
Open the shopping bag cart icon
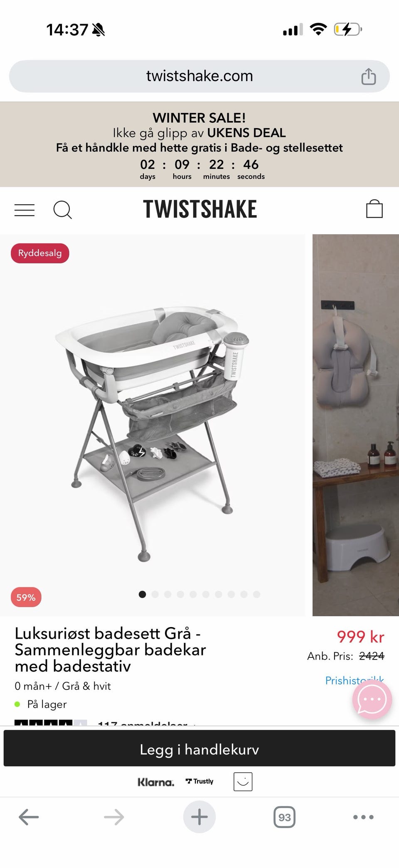[x=374, y=208]
